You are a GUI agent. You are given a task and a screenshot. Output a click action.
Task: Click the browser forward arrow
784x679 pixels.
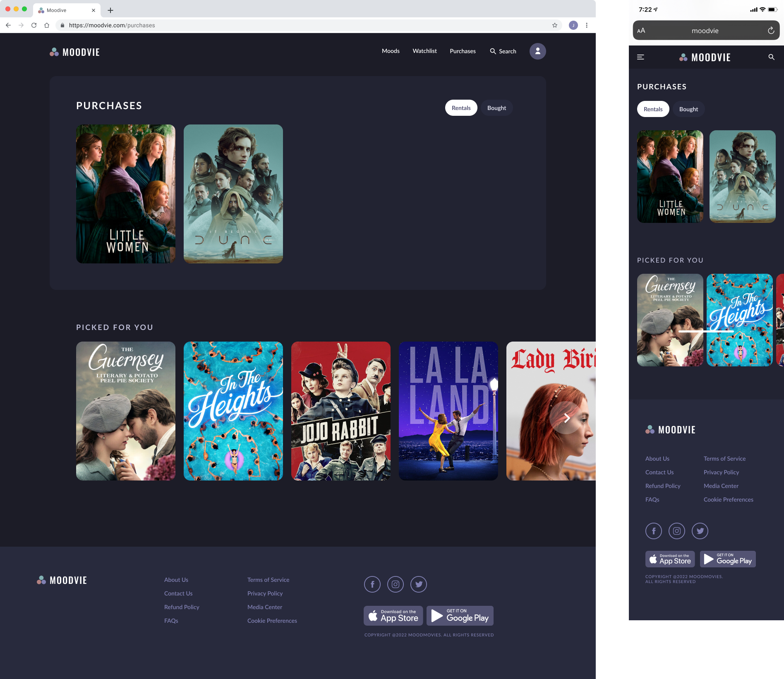point(21,25)
